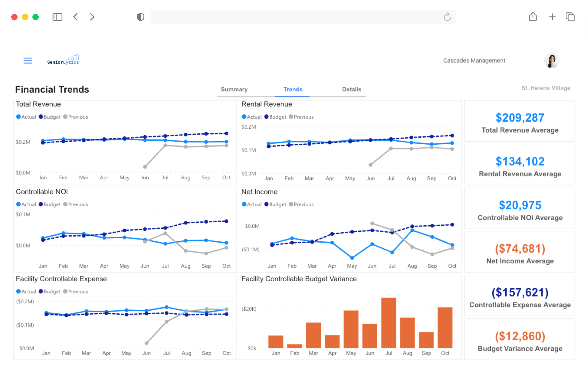The height and width of the screenshot is (367, 588).
Task: Toggle the browser sidebar panel icon
Action: click(x=57, y=17)
